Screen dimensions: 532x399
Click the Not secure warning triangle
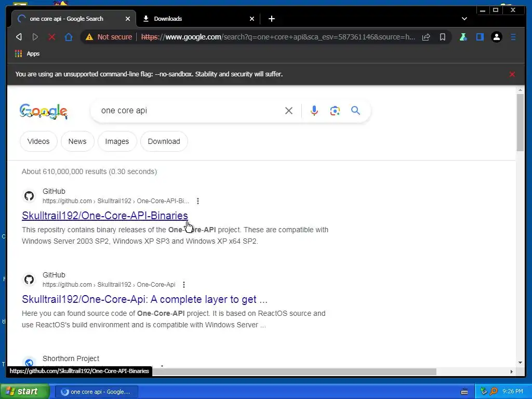[89, 37]
